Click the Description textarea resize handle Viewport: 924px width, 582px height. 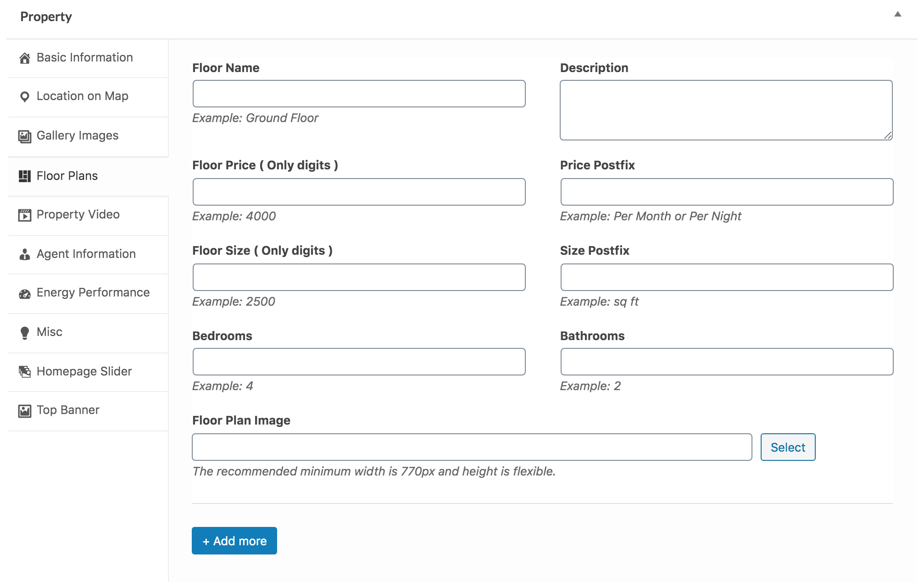888,135
